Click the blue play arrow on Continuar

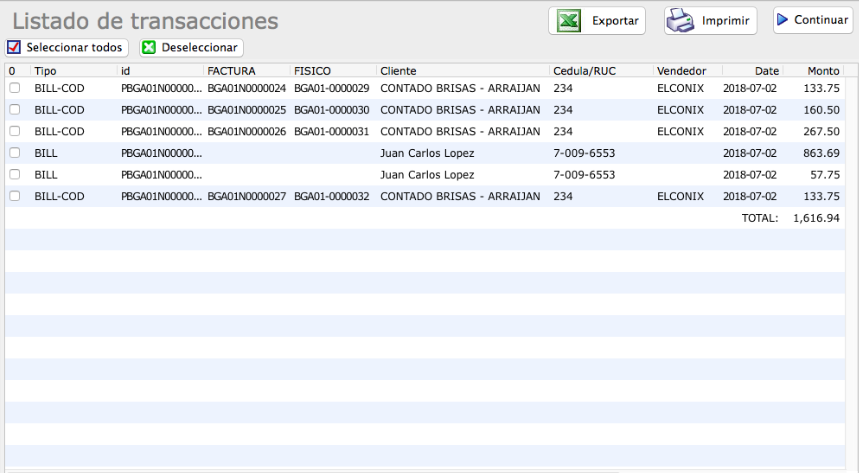pos(783,20)
